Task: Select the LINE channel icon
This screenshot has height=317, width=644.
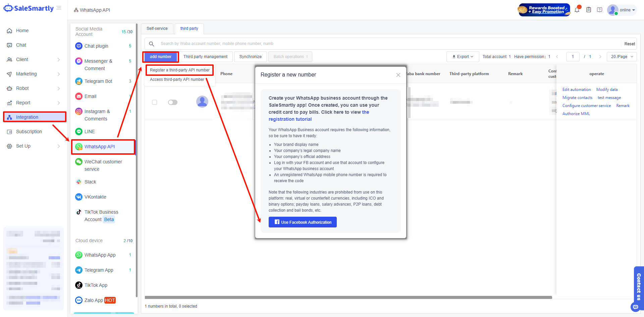Action: 79,131
